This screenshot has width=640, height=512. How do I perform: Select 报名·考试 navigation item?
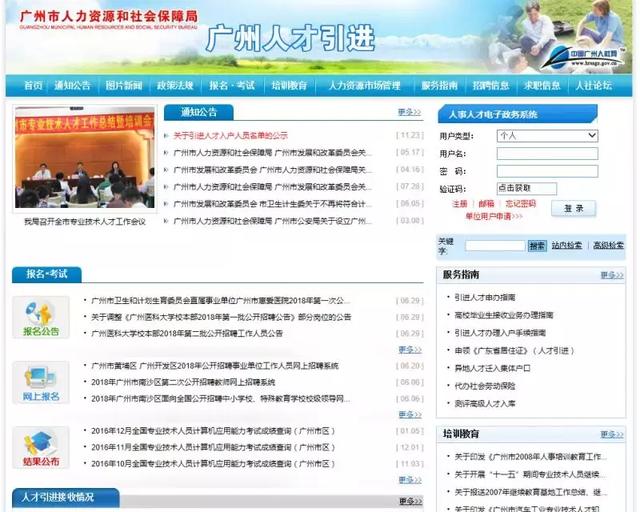232,85
